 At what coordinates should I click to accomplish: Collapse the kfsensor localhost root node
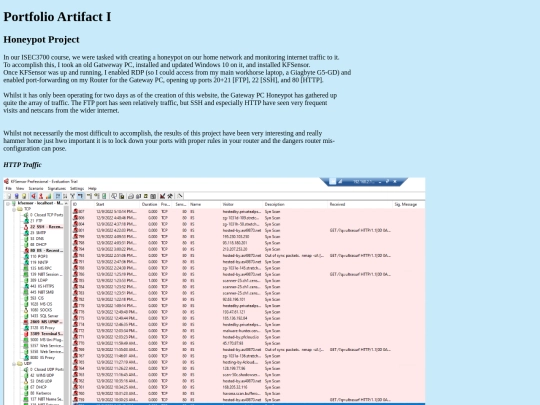(x=8, y=203)
